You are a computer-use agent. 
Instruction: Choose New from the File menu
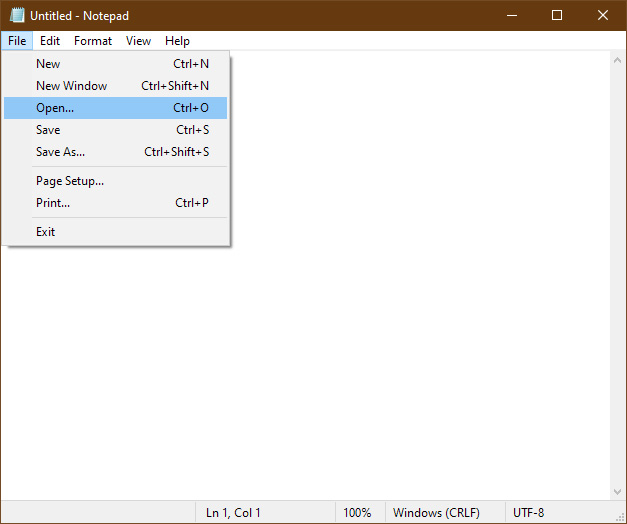tap(116, 64)
